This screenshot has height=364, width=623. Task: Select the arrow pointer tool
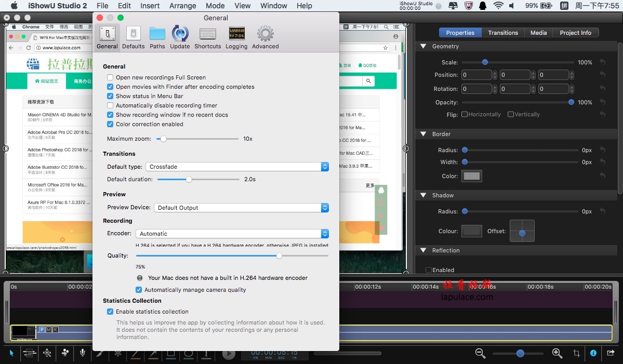point(11,353)
